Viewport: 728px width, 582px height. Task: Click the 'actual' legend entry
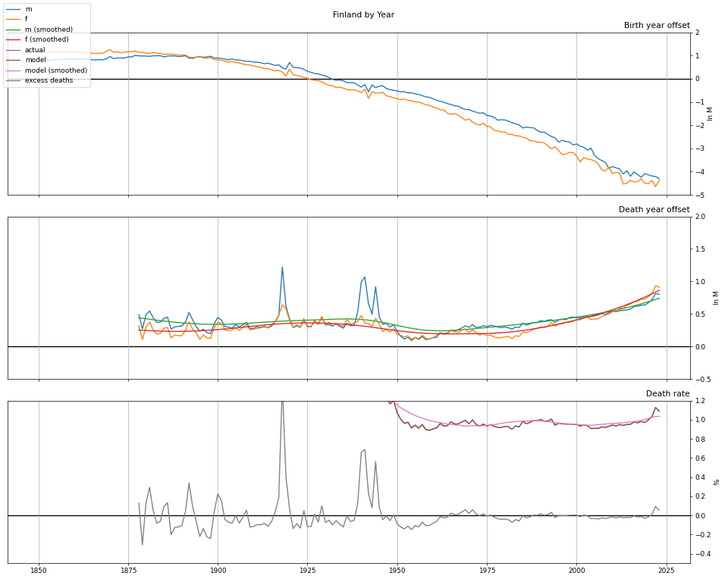[x=35, y=50]
